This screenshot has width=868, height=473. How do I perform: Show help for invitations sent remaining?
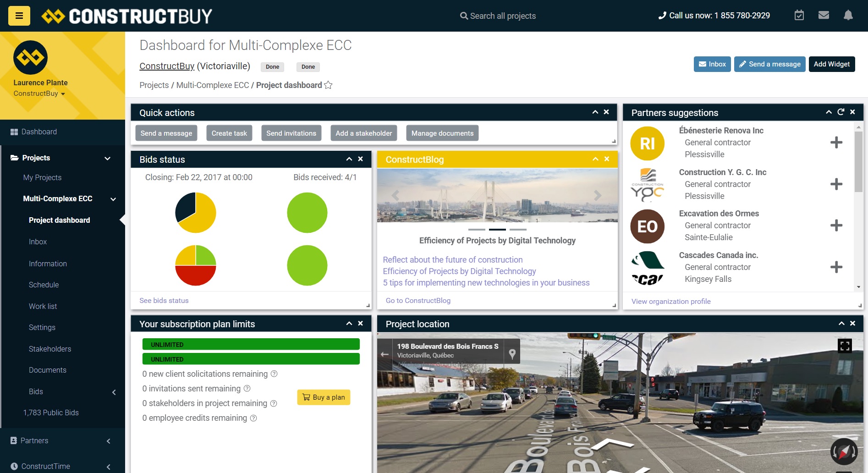click(x=247, y=389)
